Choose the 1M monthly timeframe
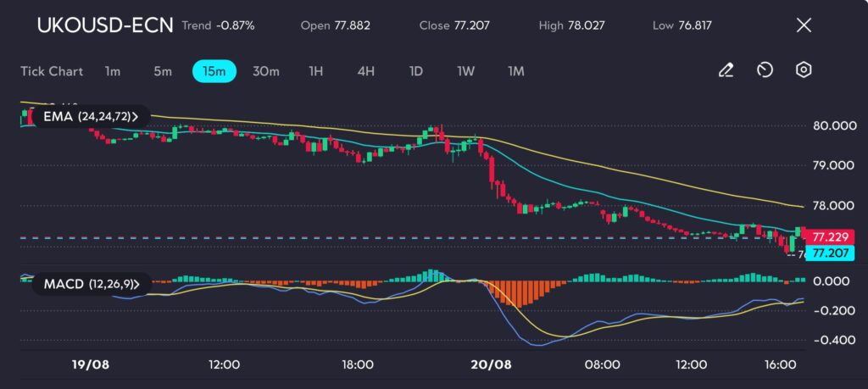The height and width of the screenshot is (389, 868). pos(515,71)
